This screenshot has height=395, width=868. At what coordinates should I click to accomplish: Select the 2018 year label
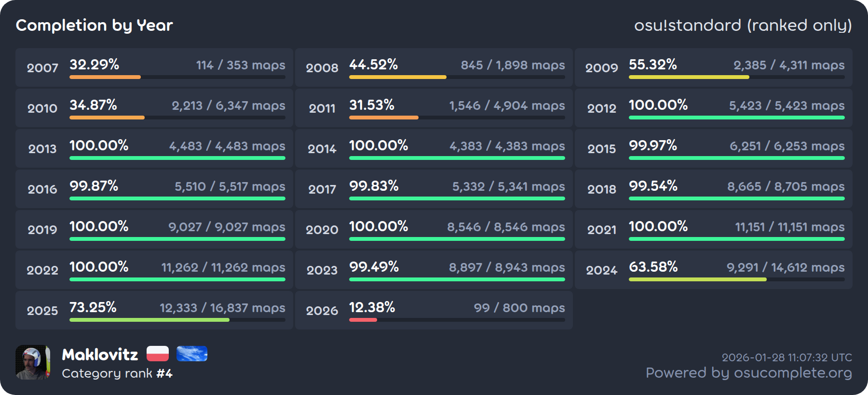coord(601,189)
